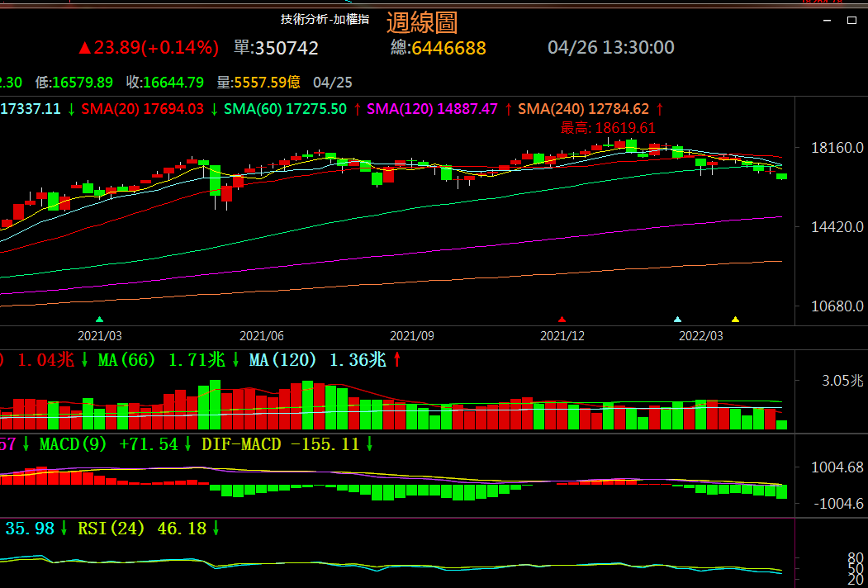Click the green triangle marker near 2021/03
Image resolution: width=868 pixels, height=588 pixels.
[x=100, y=319]
